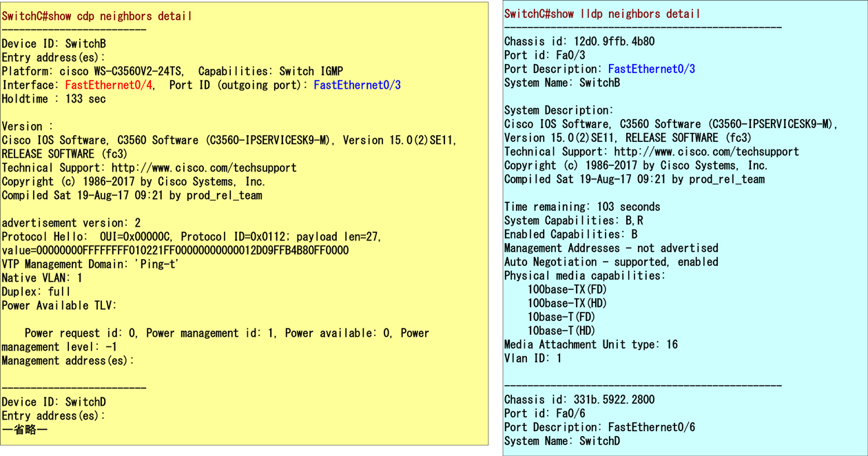868x456 pixels.
Task: Click the 'Device ID: SwitchB' line
Action: pyautogui.click(x=54, y=43)
